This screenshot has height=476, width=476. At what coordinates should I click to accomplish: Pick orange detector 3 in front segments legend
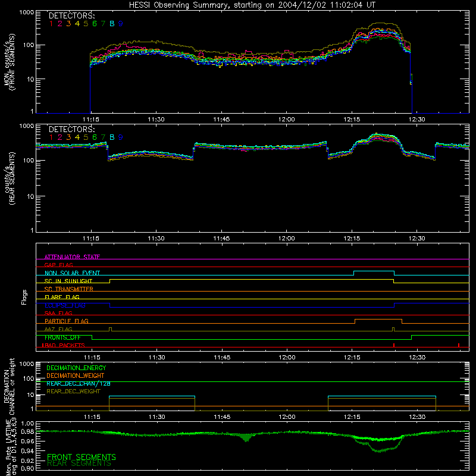click(68, 24)
